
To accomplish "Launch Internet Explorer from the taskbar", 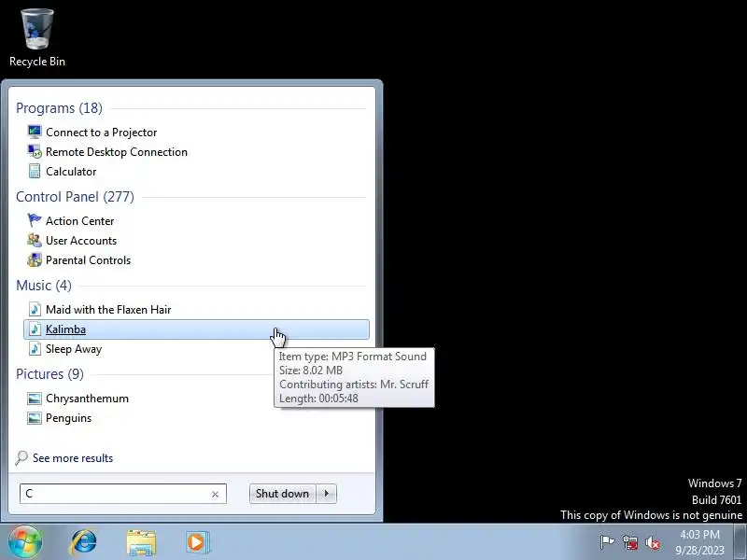I will 84,542.
